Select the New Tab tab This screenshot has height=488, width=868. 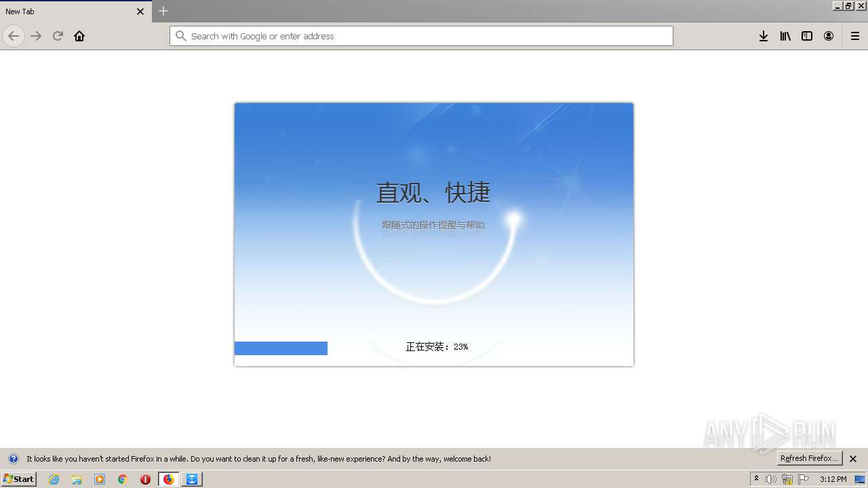(75, 12)
